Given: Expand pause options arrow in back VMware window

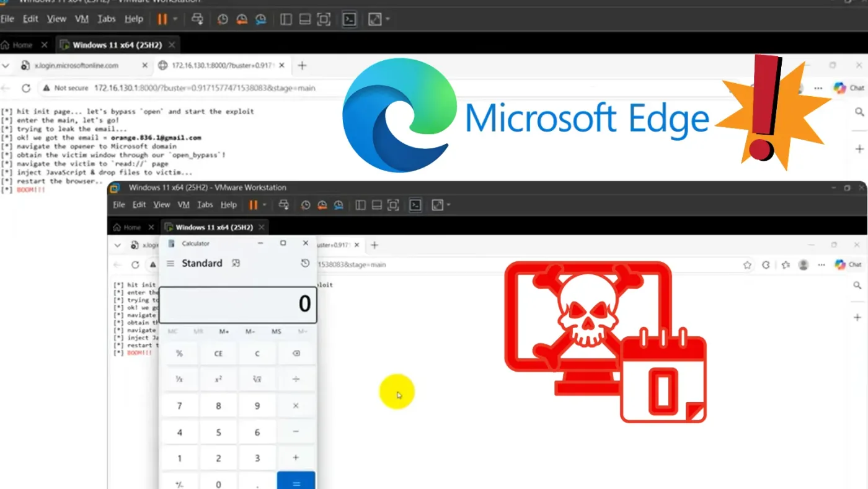Looking at the screenshot, I should point(175,19).
